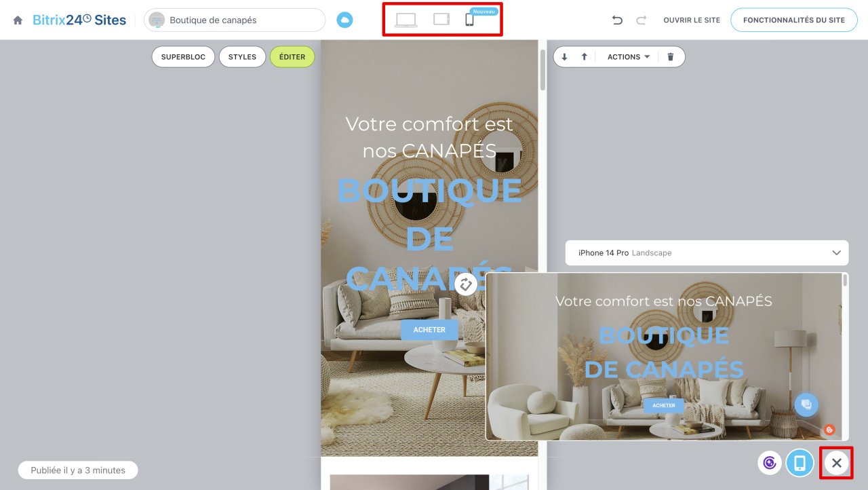Open FONCTIONNALITÉS DU SITE button

pos(794,20)
